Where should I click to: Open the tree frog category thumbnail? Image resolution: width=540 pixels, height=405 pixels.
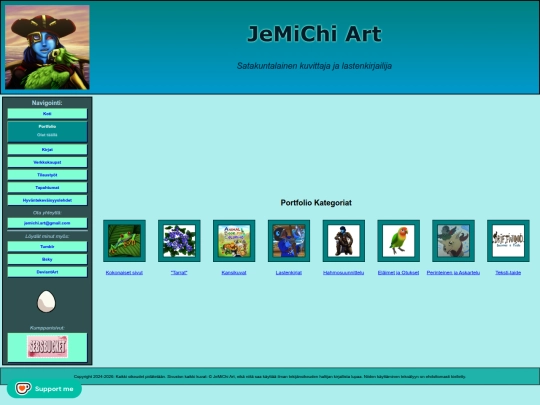click(x=124, y=241)
